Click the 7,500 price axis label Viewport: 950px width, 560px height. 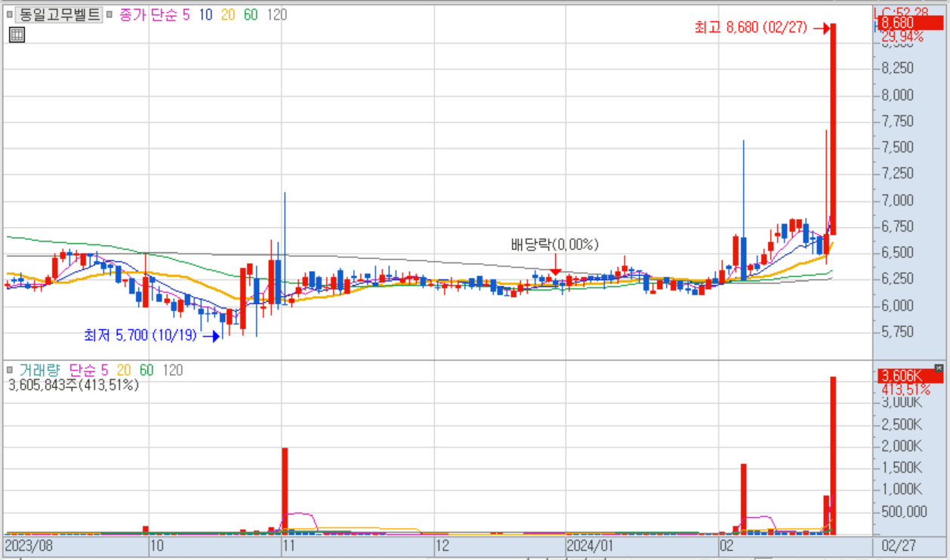tap(898, 147)
